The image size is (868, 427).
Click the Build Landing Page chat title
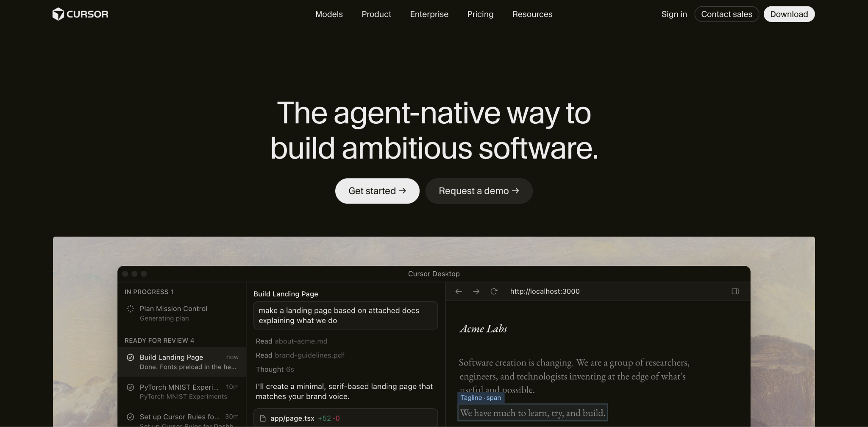(x=286, y=294)
